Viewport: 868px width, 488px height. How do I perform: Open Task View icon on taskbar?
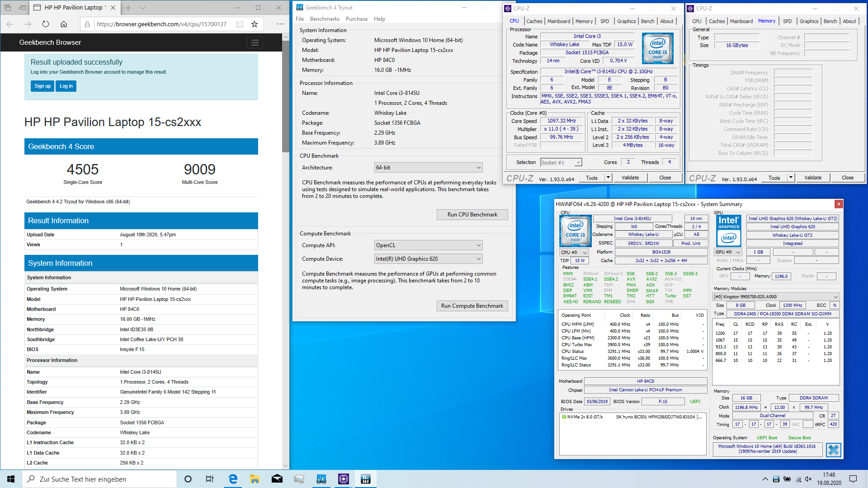(209, 479)
